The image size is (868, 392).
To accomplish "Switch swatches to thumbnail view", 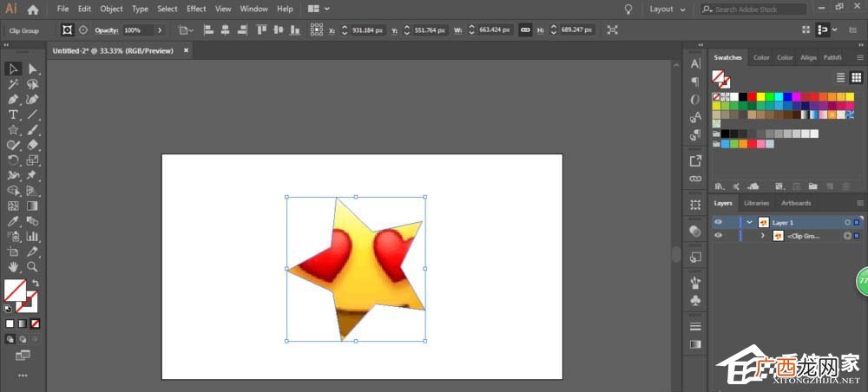I will 857,77.
